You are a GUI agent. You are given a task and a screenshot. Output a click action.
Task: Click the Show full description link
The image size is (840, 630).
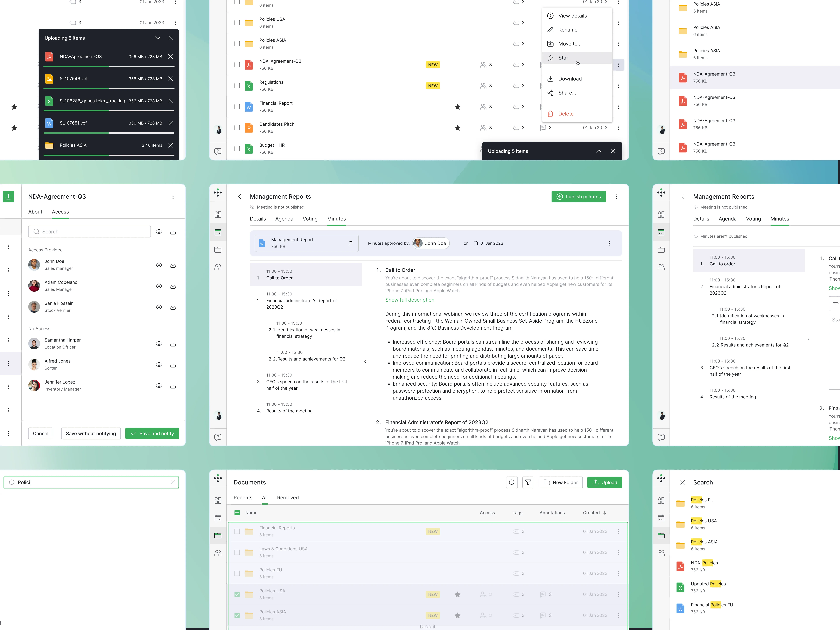(x=410, y=300)
